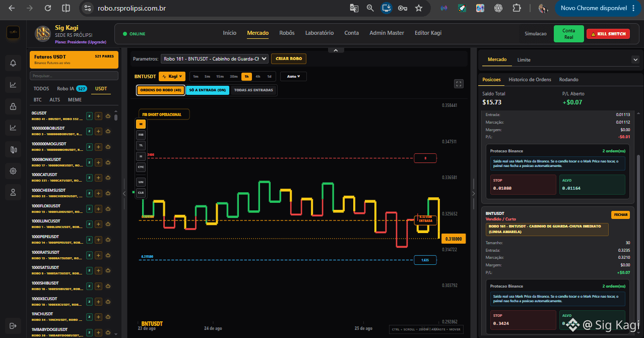This screenshot has width=644, height=338.
Task: Click the RS Prólipsi round logo
Action: pyautogui.click(x=42, y=34)
